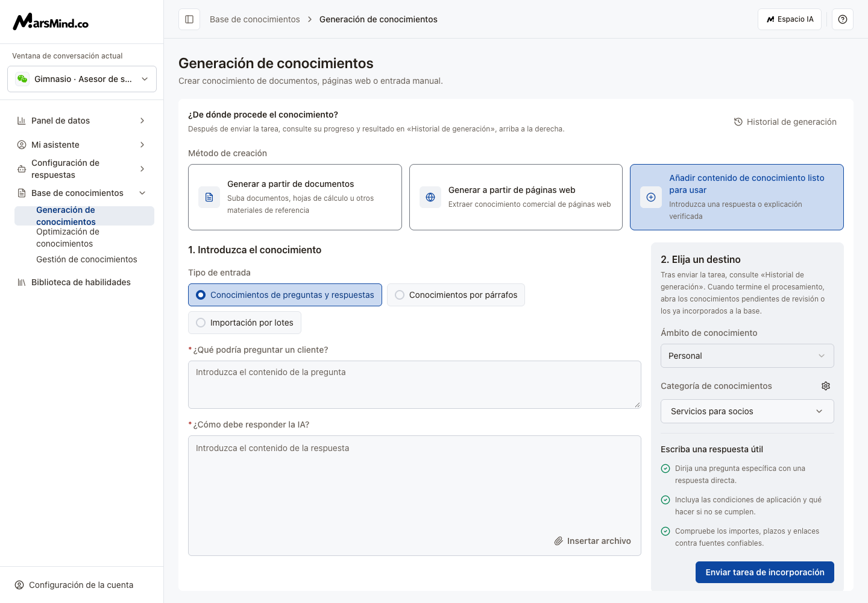This screenshot has width=868, height=603.
Task: Expand Panel de datos chevron
Action: (142, 121)
